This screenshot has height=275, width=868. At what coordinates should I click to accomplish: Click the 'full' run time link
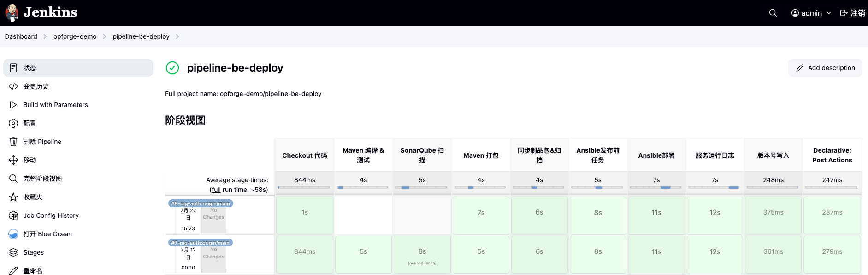pos(216,190)
